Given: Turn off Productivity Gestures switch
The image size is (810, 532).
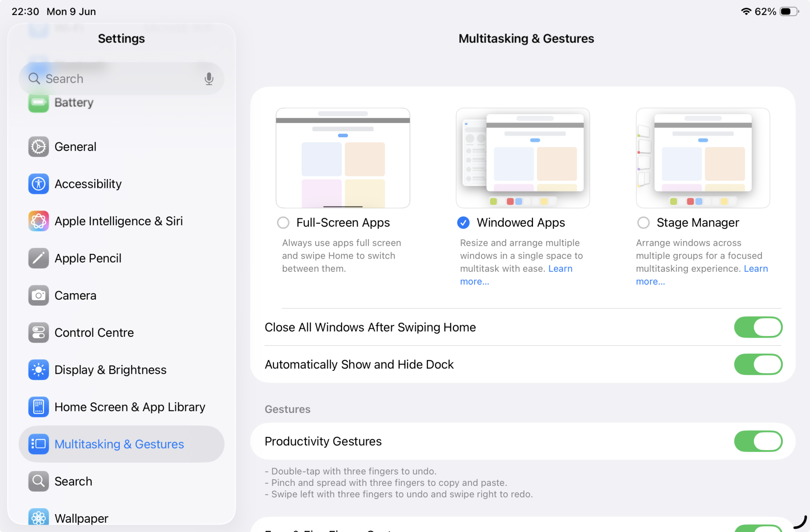Looking at the screenshot, I should [x=758, y=441].
